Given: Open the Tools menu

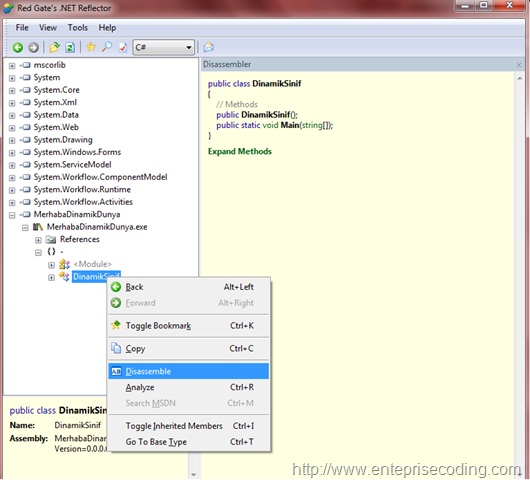Looking at the screenshot, I should click(78, 28).
